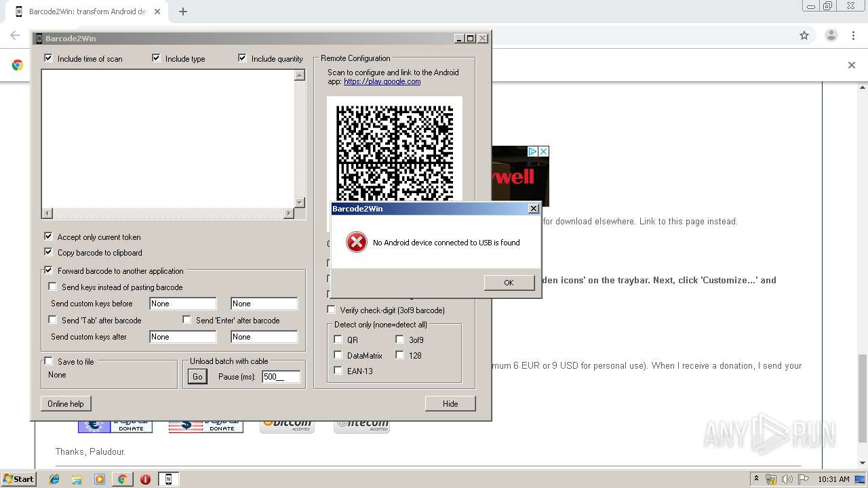
Task: Click the tray volume speaker icon
Action: pyautogui.click(x=787, y=479)
